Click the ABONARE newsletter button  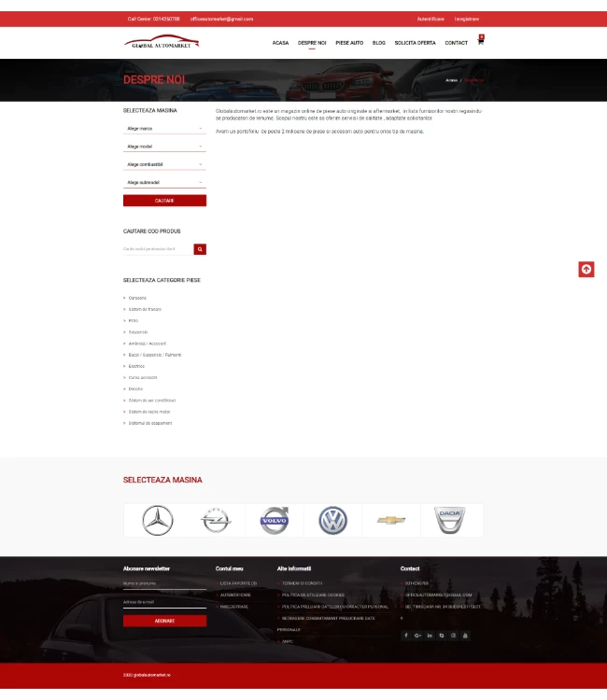pos(164,621)
